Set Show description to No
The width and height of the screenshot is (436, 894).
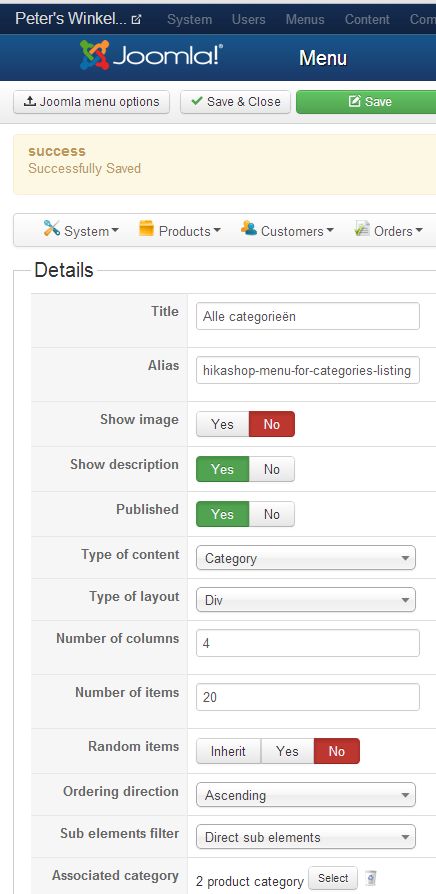pos(272,469)
